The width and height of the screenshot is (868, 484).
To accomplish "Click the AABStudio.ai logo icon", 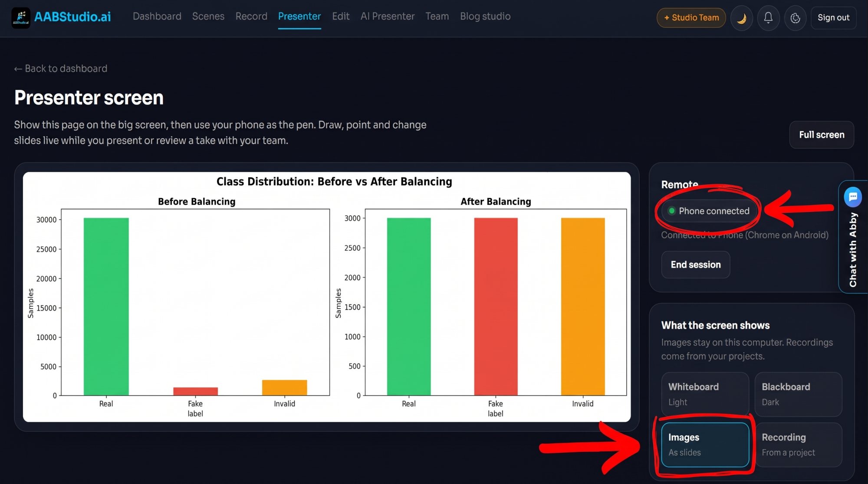I will point(20,17).
